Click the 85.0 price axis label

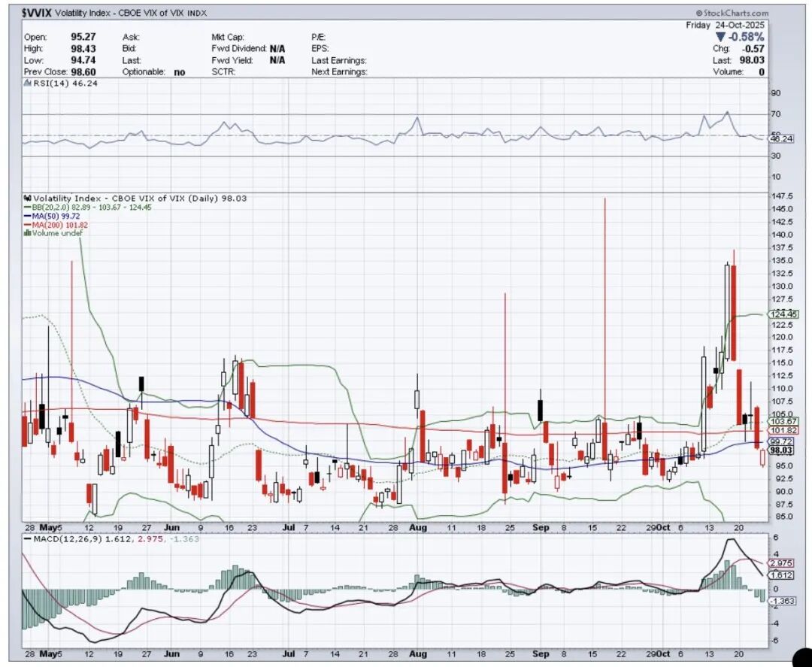pos(780,517)
